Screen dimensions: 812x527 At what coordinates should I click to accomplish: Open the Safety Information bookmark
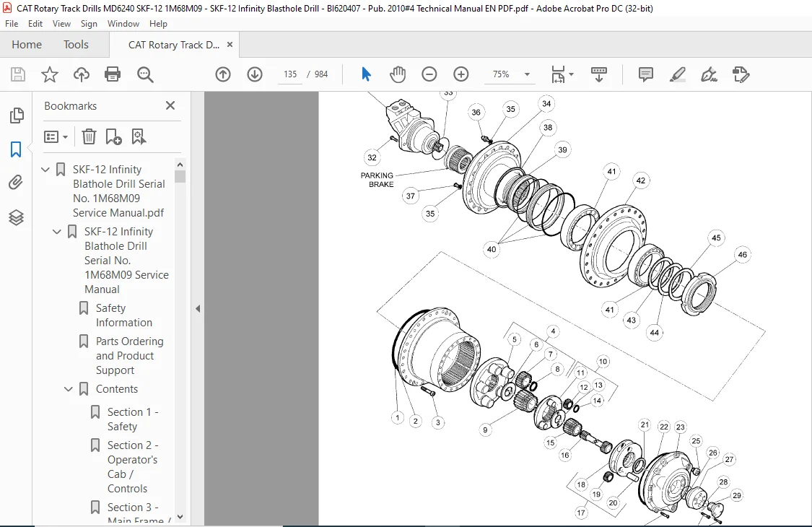pyautogui.click(x=124, y=315)
